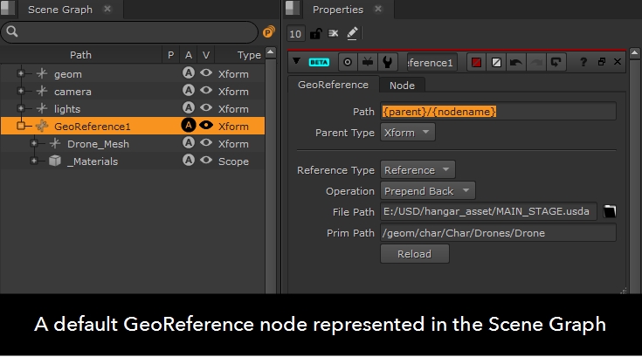This screenshot has width=642, height=364.
Task: Click the file browser icon beside File Path
Action: tap(610, 211)
